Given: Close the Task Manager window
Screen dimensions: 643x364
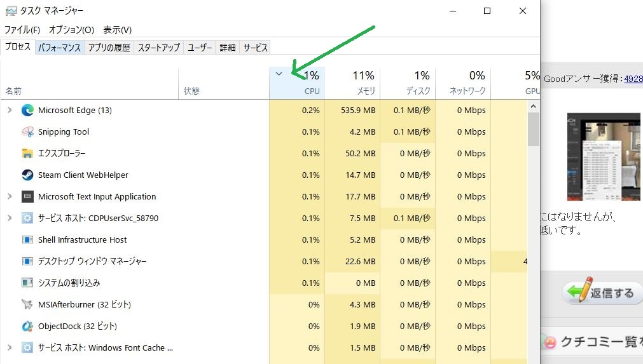Looking at the screenshot, I should point(522,11).
